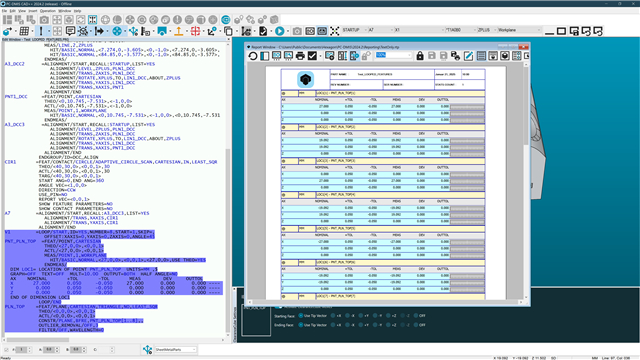Click the CIR1 feature label in Edit Window
Viewport: 640px width, 360px height.
tap(11, 162)
